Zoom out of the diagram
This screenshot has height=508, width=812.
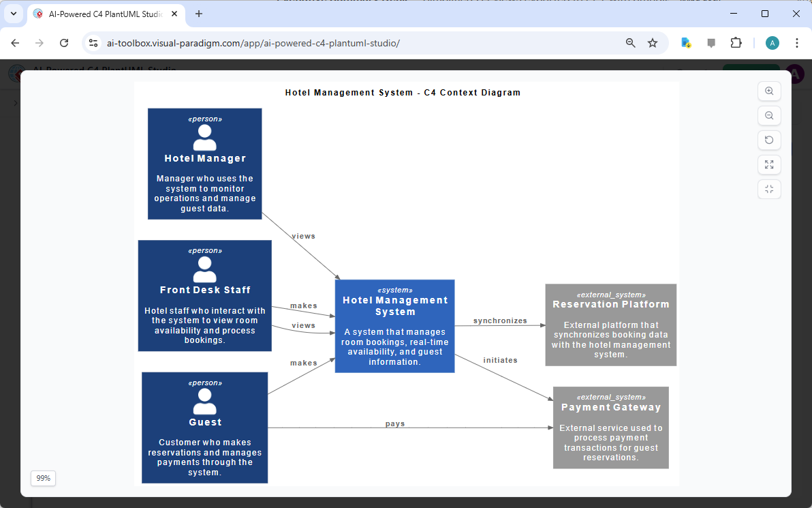coord(769,115)
